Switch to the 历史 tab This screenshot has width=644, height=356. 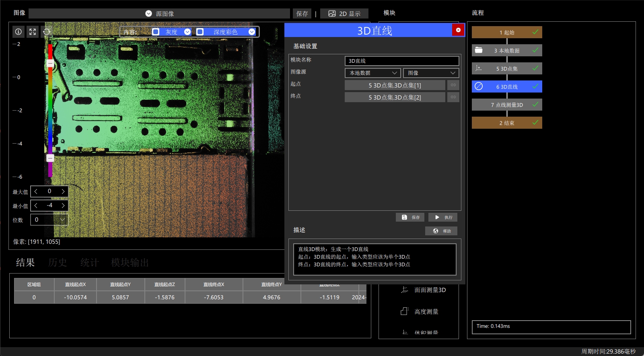point(58,263)
